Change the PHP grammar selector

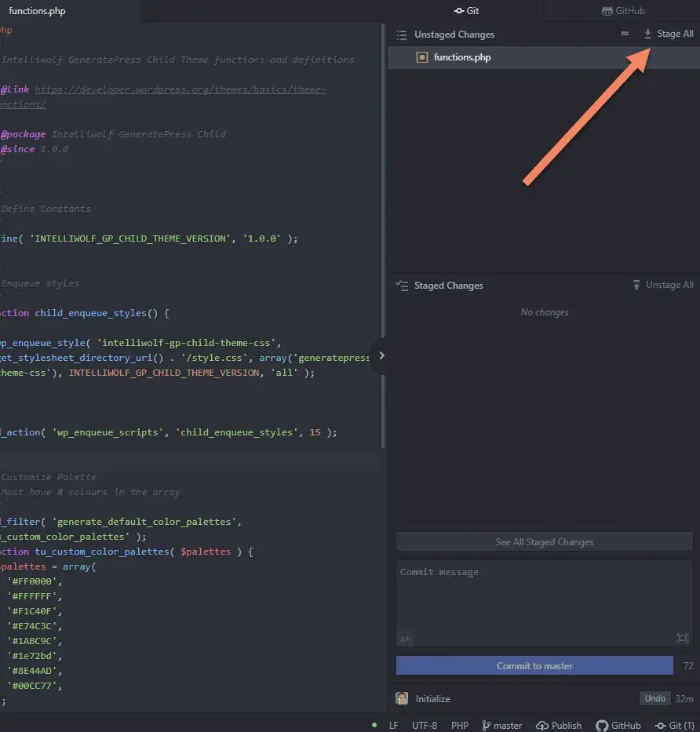[460, 726]
